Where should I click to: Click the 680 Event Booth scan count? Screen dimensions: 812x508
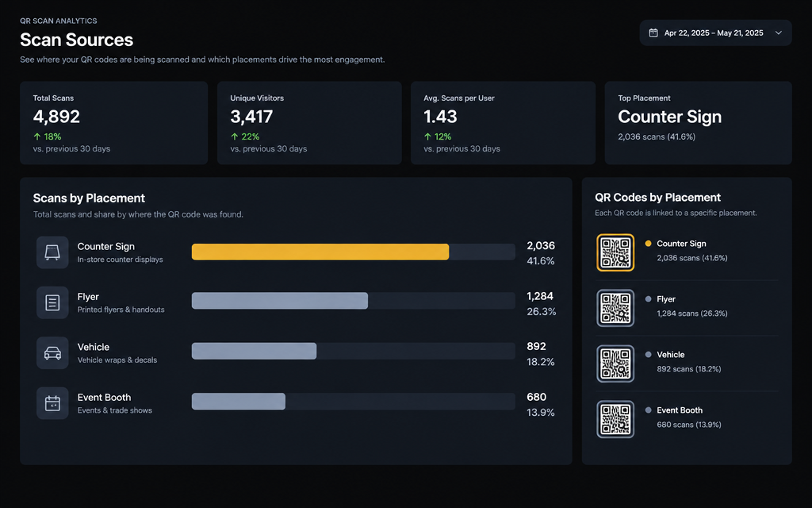[537, 397]
